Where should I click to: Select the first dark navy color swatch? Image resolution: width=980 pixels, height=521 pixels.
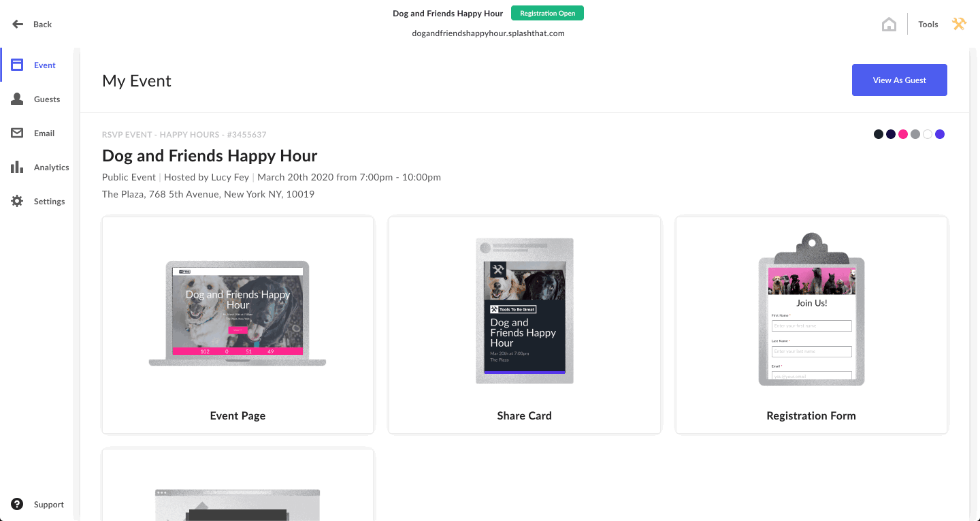(x=879, y=134)
